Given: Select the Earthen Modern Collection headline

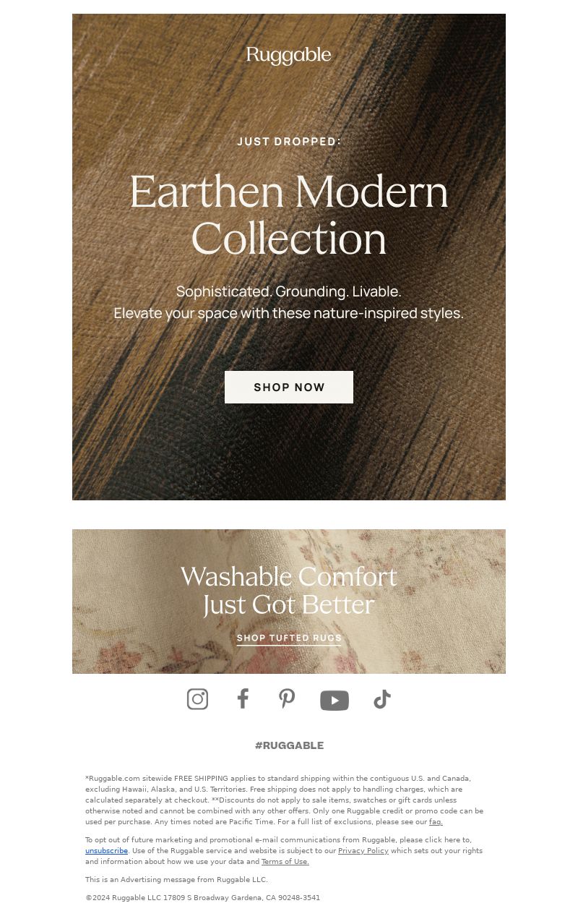Looking at the screenshot, I should (x=289, y=215).
